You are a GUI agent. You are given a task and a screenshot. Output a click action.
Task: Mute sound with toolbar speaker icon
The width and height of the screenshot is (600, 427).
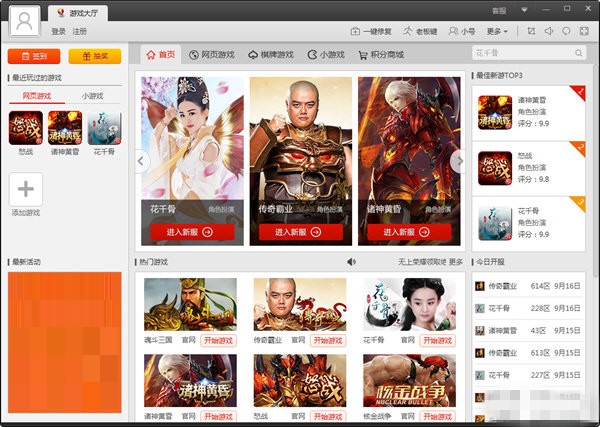coord(549,31)
